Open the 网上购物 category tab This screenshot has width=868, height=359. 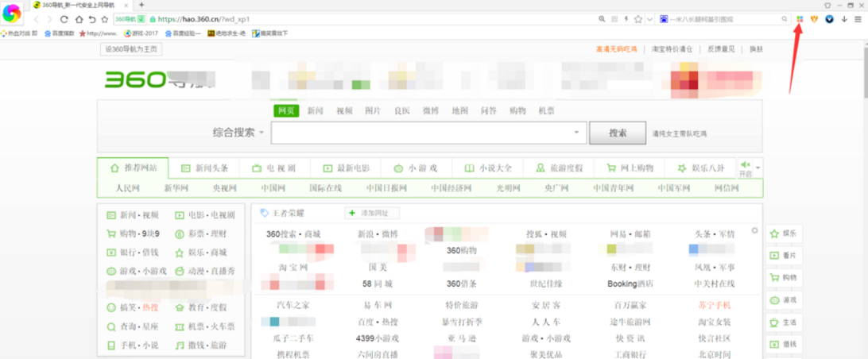[630, 168]
